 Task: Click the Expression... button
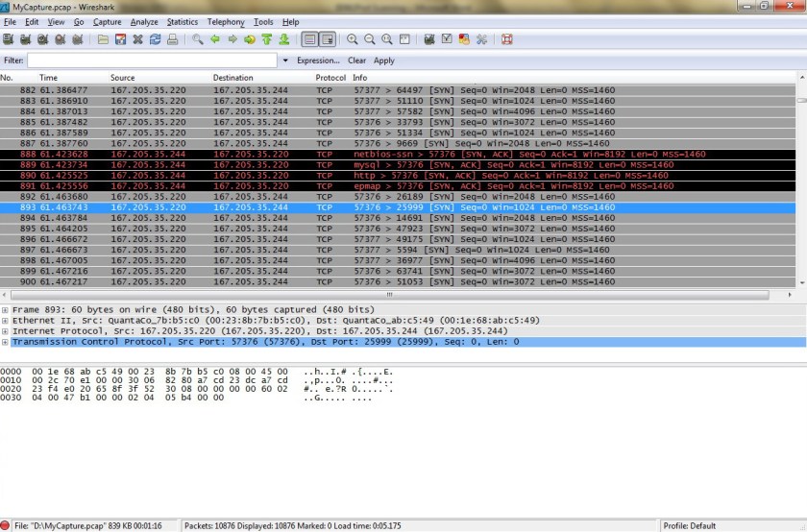click(x=318, y=60)
